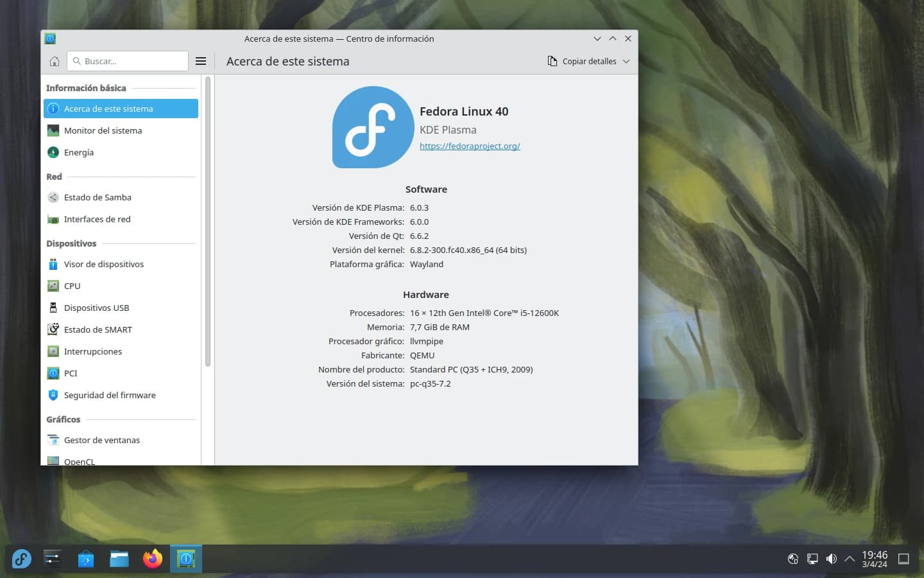This screenshot has width=924, height=578.
Task: Click the show desktop button
Action: coord(903,559)
